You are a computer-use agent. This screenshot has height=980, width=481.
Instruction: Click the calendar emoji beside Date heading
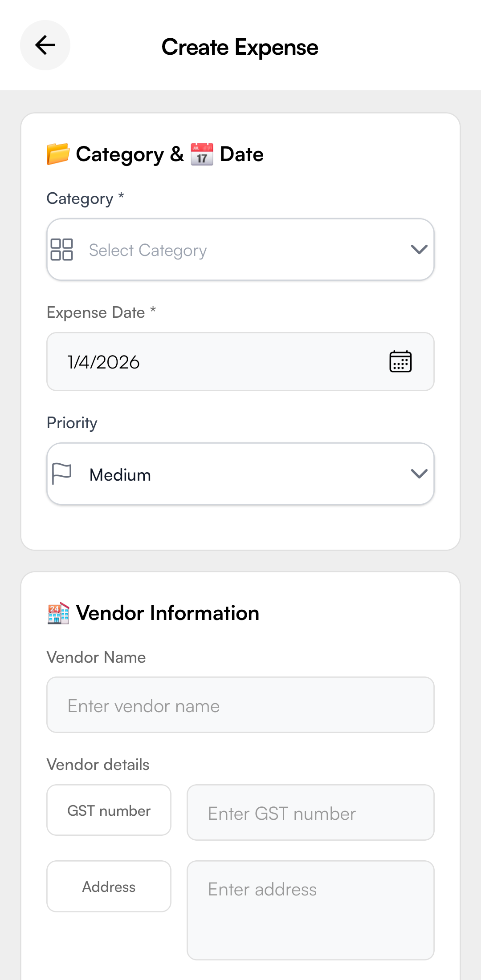(202, 154)
